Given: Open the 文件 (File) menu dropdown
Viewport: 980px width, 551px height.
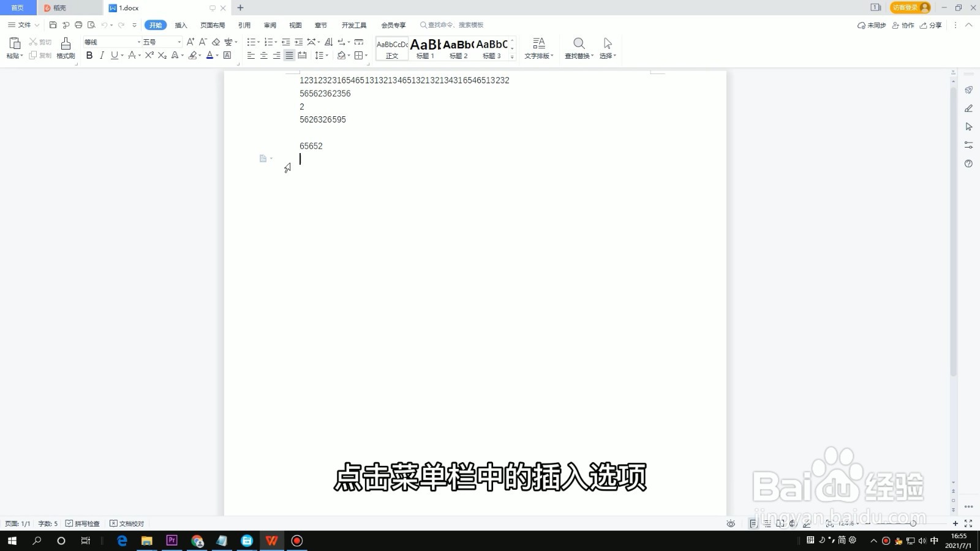Looking at the screenshot, I should click(24, 25).
